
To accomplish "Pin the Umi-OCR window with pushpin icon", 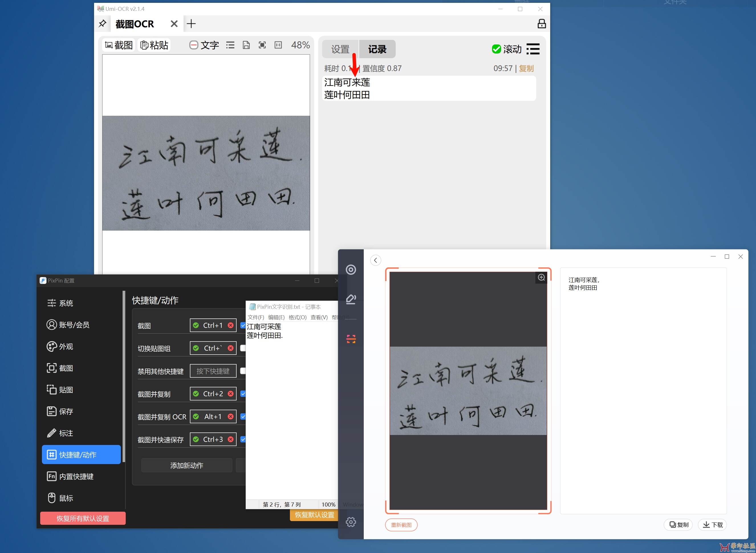I will pyautogui.click(x=102, y=24).
